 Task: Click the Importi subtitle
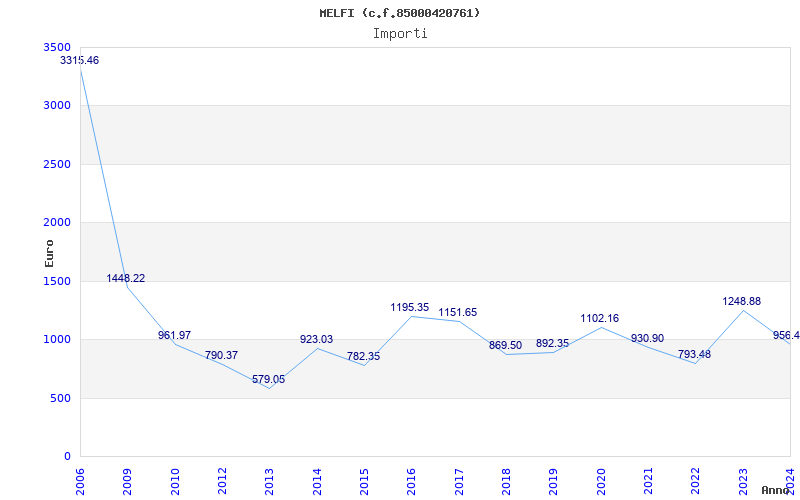[x=400, y=34]
